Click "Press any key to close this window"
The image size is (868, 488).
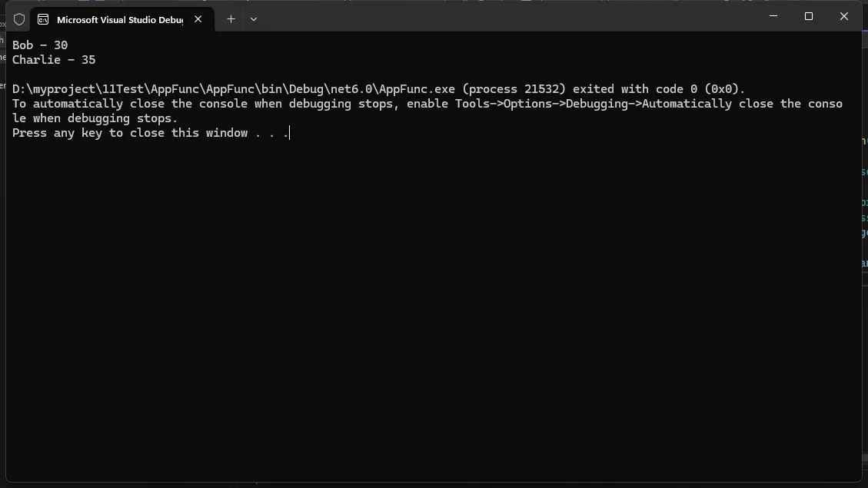tap(130, 133)
